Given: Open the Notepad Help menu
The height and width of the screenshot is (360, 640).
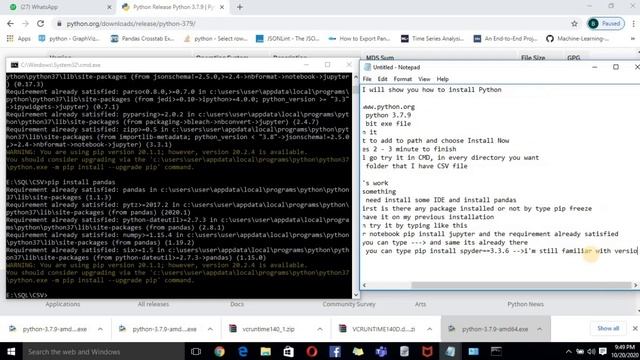Looking at the screenshot, I should [x=442, y=79].
